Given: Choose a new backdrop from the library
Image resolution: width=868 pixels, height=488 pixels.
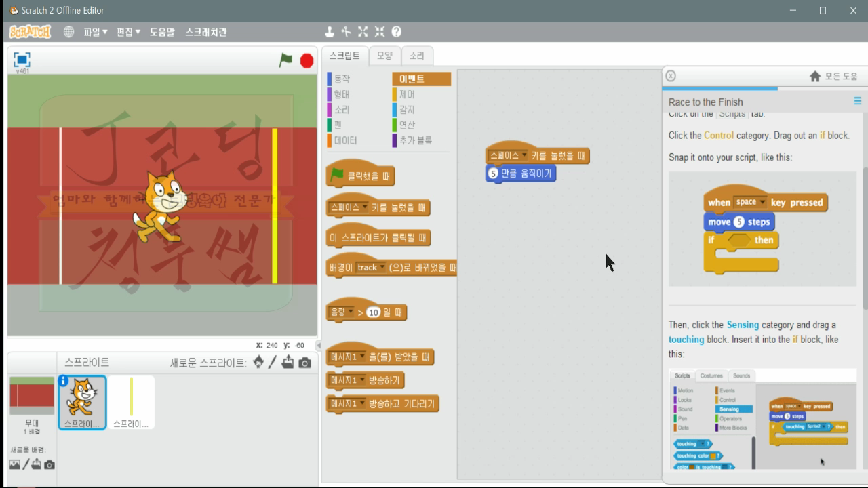Looking at the screenshot, I should tap(15, 464).
